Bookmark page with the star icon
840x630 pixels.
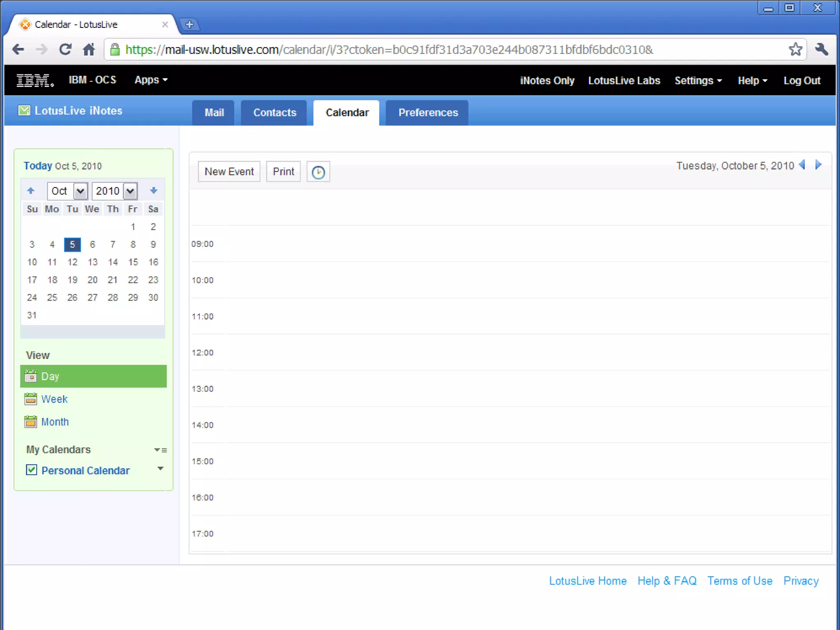795,50
